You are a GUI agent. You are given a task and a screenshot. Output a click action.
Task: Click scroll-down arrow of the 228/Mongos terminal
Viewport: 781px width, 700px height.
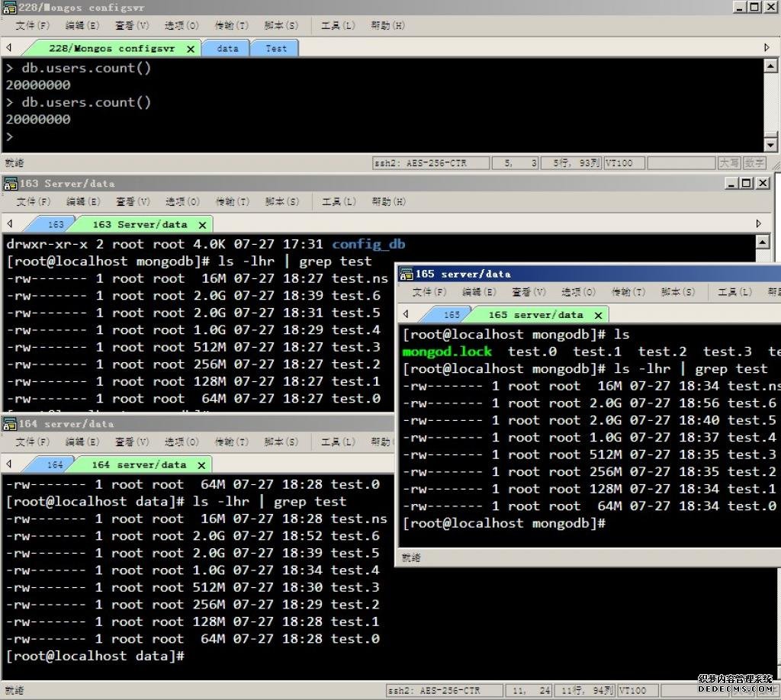point(770,145)
